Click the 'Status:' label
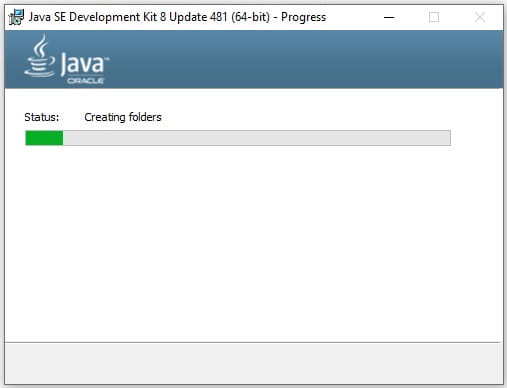This screenshot has width=507, height=388. coord(42,117)
